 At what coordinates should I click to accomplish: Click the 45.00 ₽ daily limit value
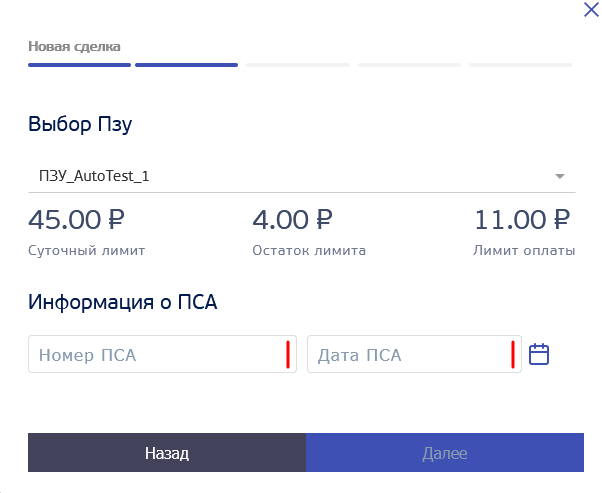tap(76, 220)
